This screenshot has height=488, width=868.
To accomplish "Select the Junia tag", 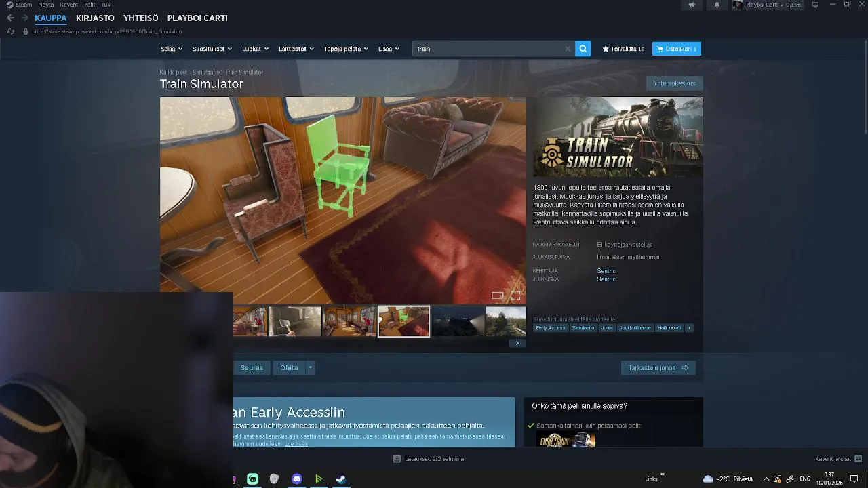I will point(607,328).
